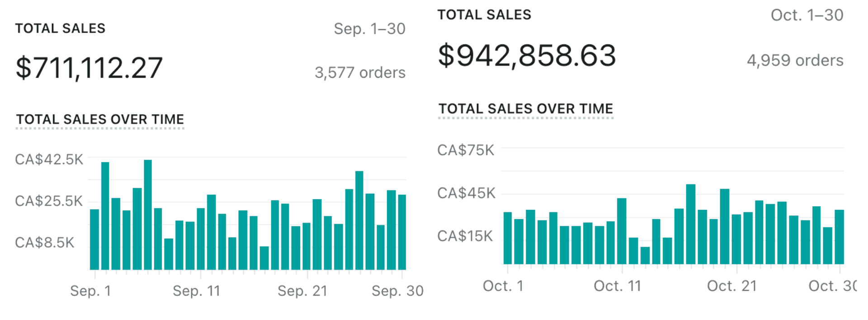Click the Oct. 11 axis label

[617, 286]
